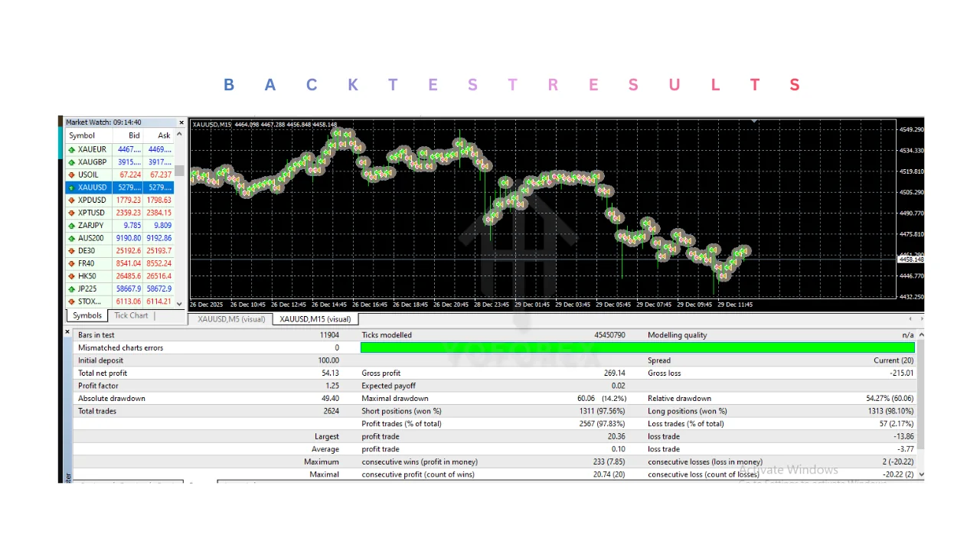The width and height of the screenshot is (980, 551).
Task: Click the green arrow icon next to JP225
Action: coord(72,289)
